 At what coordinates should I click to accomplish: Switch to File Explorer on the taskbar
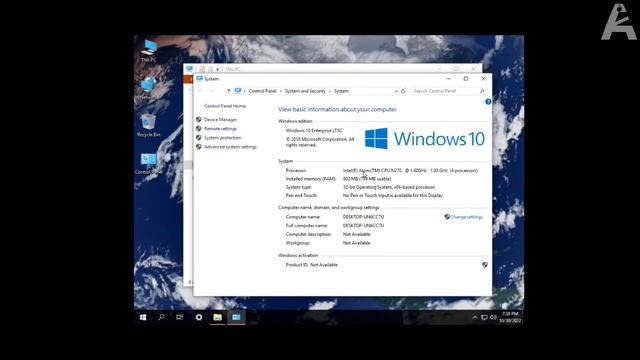pyautogui.click(x=218, y=317)
